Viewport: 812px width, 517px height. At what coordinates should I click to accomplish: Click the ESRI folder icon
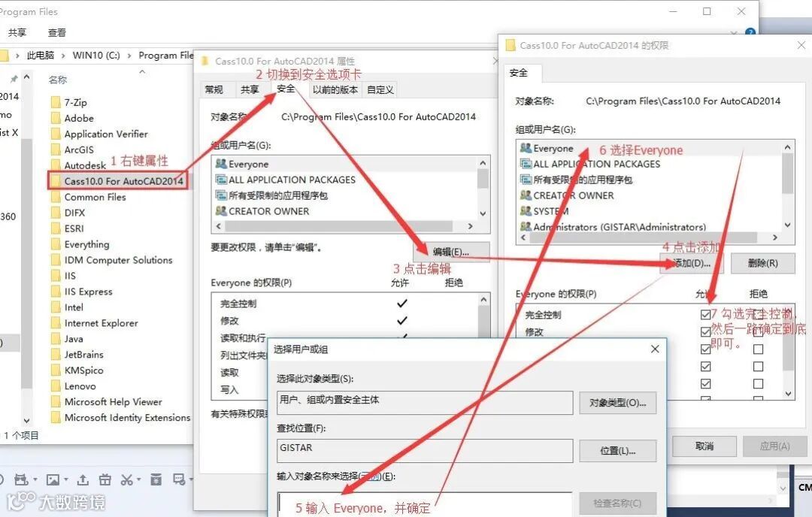click(56, 228)
